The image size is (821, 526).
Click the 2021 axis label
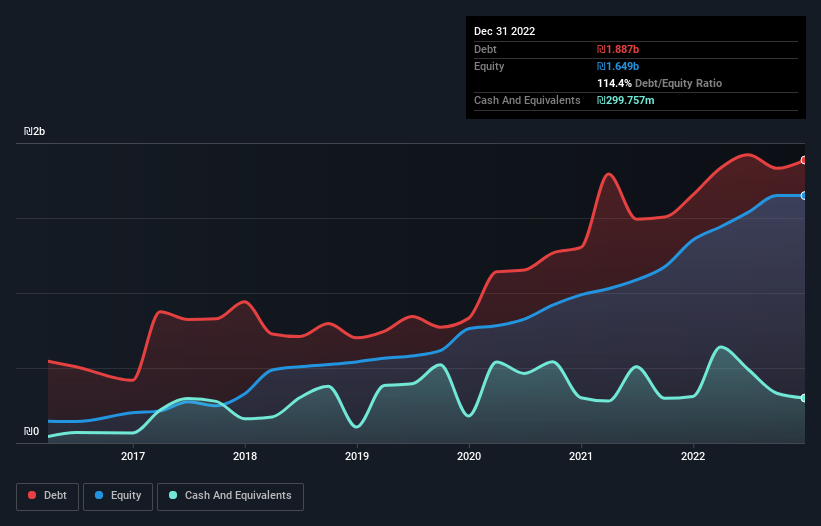pos(581,456)
